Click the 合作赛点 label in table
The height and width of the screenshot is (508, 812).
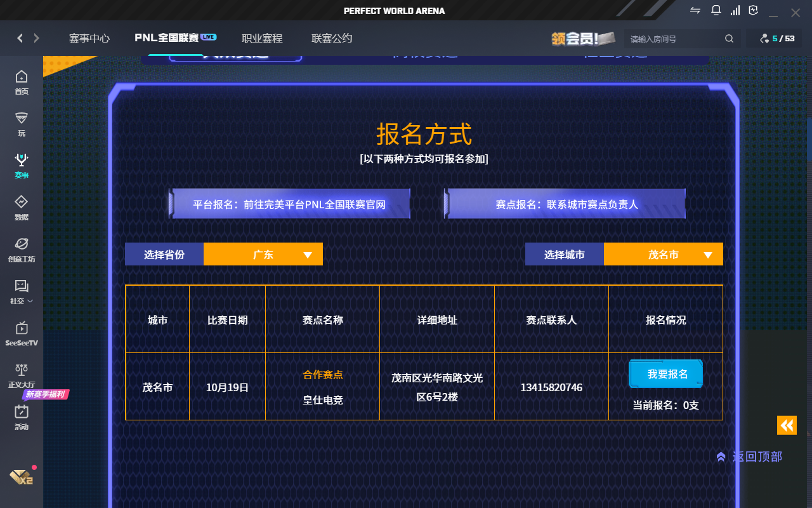323,374
